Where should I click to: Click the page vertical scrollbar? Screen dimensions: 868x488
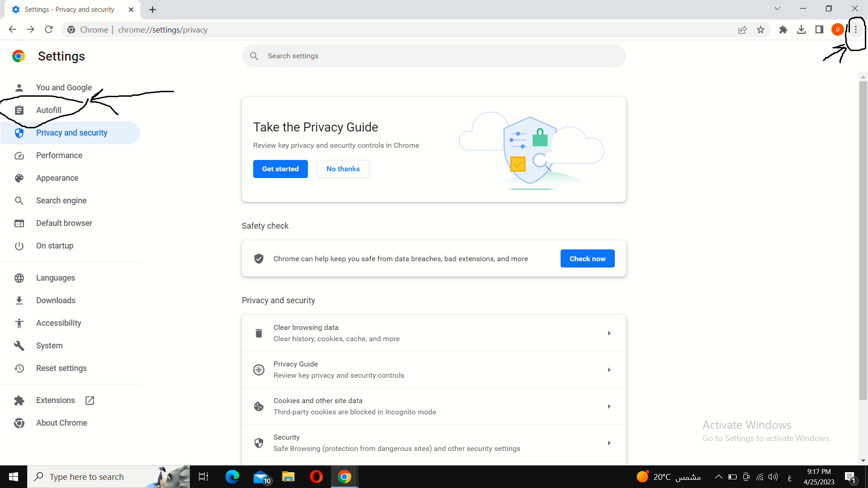pos(863,239)
